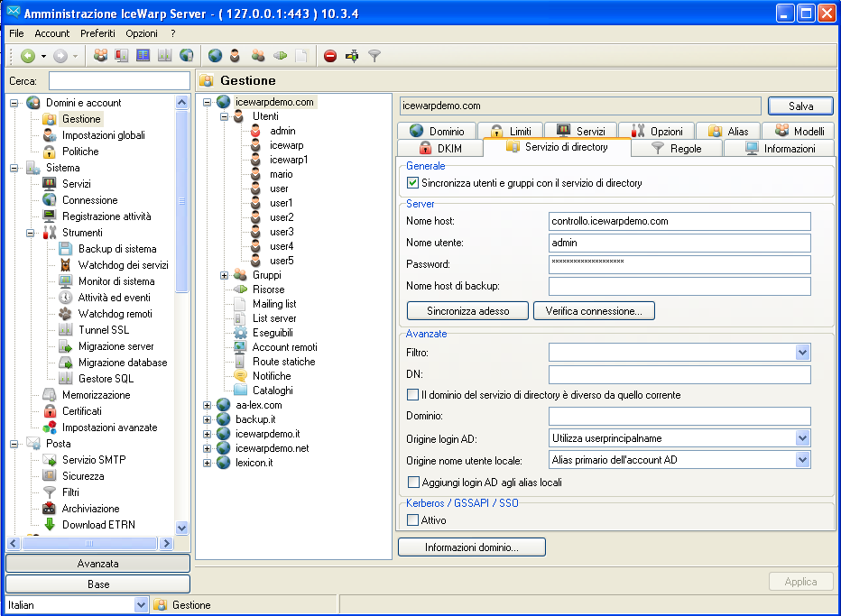The height and width of the screenshot is (616, 841).
Task: Click the floppy icon beside Backup di sistema
Action: coord(66,249)
